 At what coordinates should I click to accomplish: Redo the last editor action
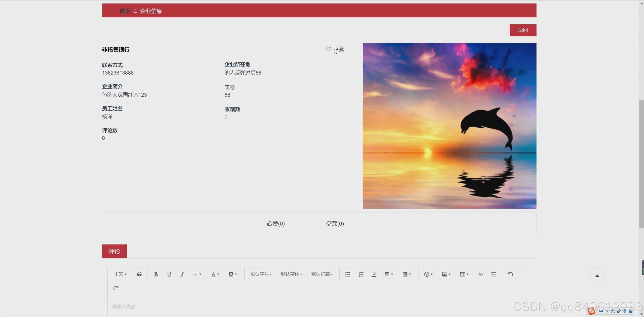click(x=115, y=288)
